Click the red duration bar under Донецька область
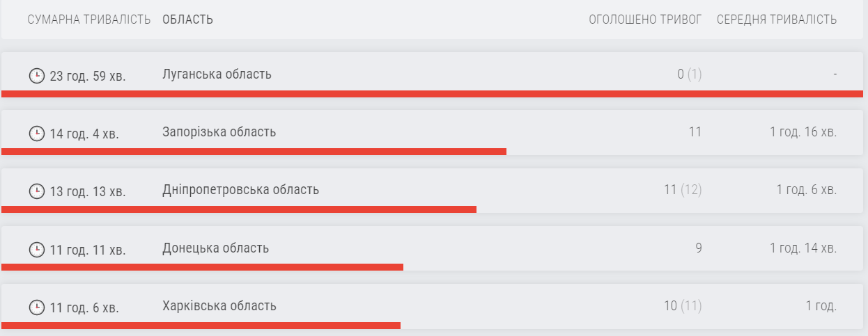868x336 pixels. (x=202, y=267)
